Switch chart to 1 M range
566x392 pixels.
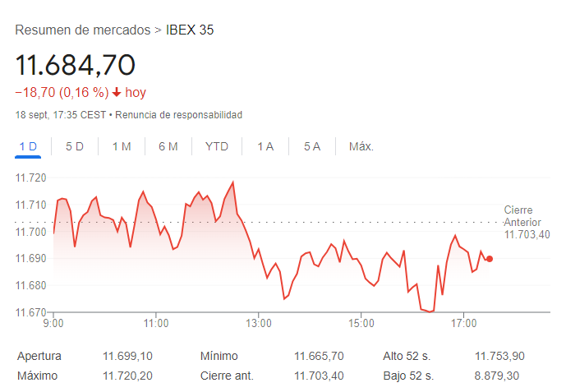click(x=122, y=146)
